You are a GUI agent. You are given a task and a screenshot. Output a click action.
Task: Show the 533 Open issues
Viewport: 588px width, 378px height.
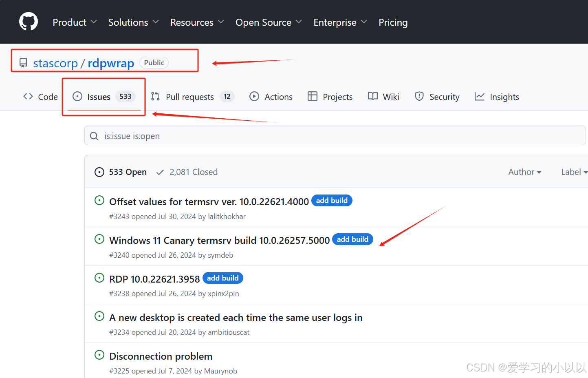point(121,172)
